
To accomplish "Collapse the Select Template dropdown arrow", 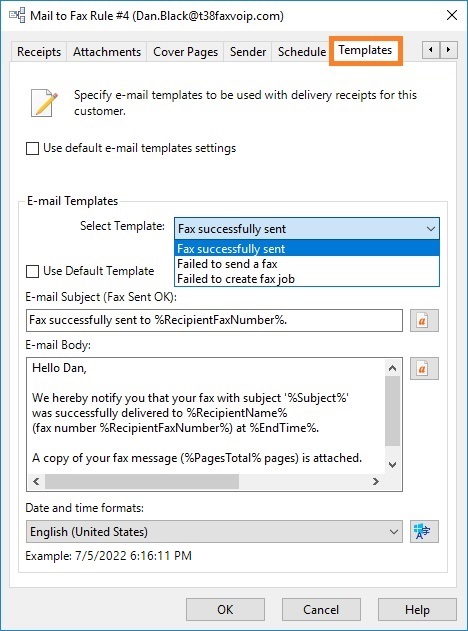I will (431, 229).
